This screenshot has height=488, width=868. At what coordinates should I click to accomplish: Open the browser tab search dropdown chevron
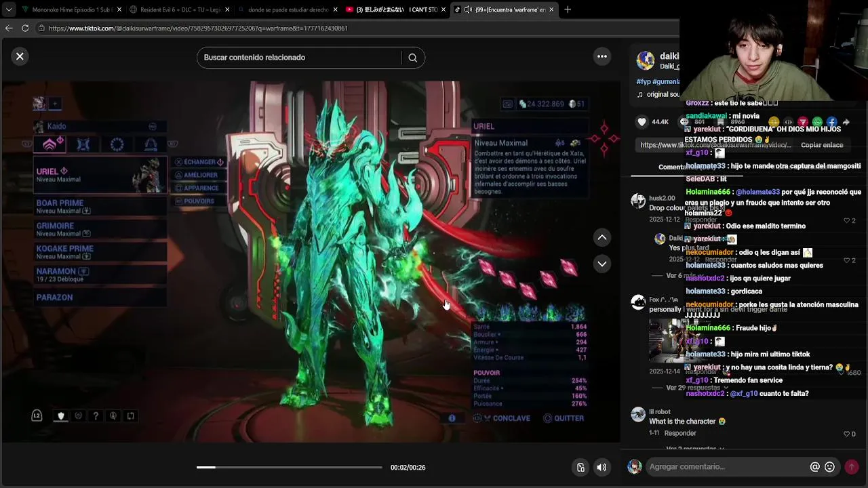click(x=8, y=9)
